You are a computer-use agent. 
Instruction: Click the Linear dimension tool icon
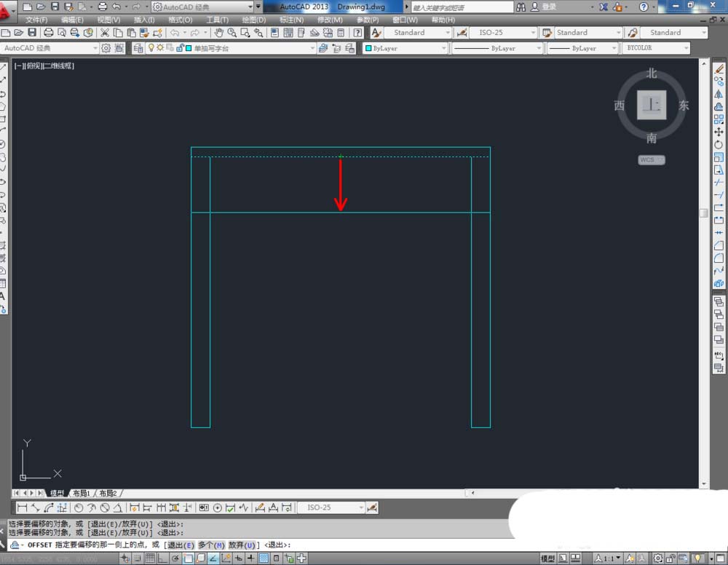click(22, 507)
